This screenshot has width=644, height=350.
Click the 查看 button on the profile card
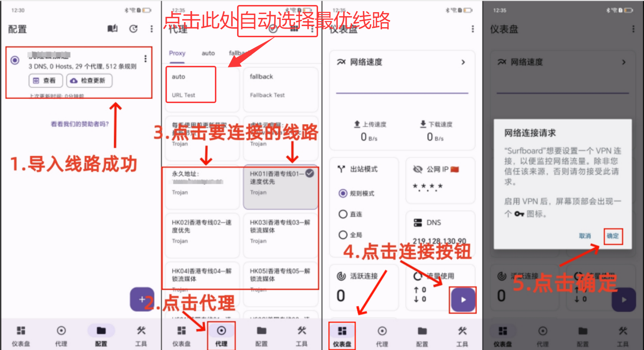(46, 81)
